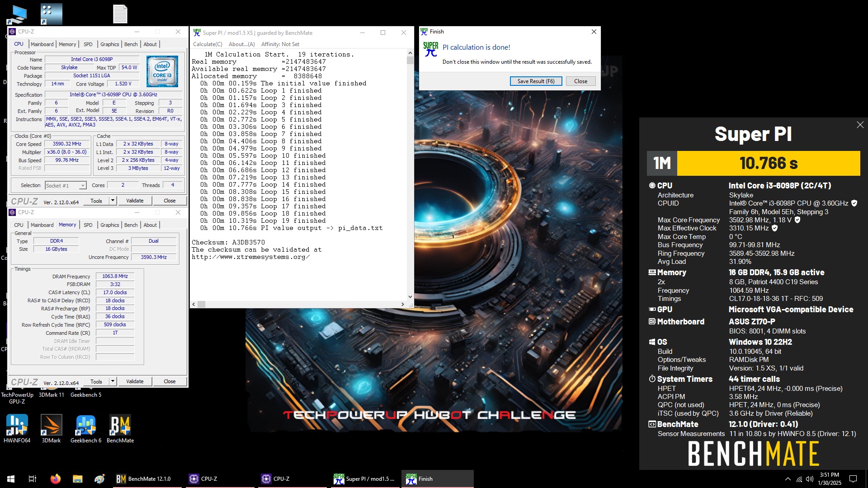Viewport: 868px width, 488px height.
Task: Click Close button in Finish dialog
Action: click(580, 81)
